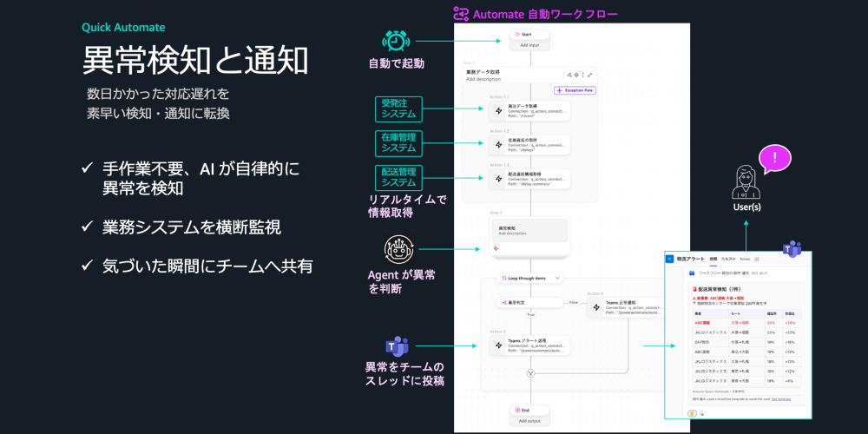Click the Loop through items loop icon
The width and height of the screenshot is (868, 434).
503,278
